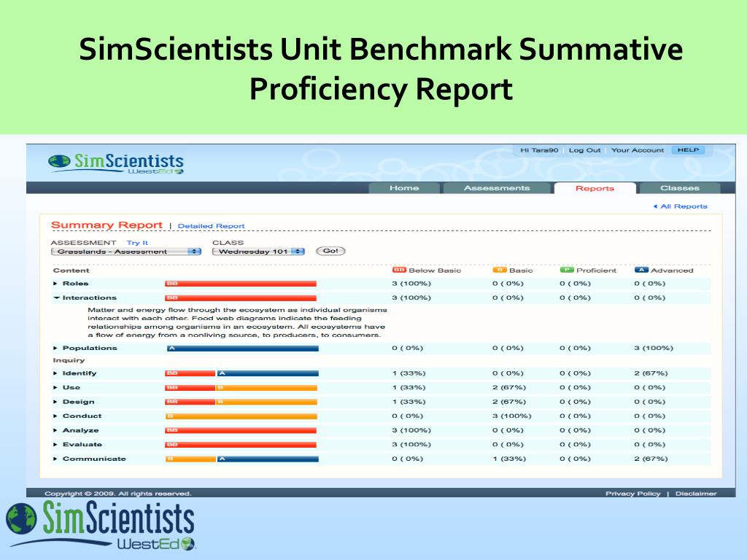Click the blue A Advanced legend icon
This screenshot has width=747, height=560.
[641, 270]
